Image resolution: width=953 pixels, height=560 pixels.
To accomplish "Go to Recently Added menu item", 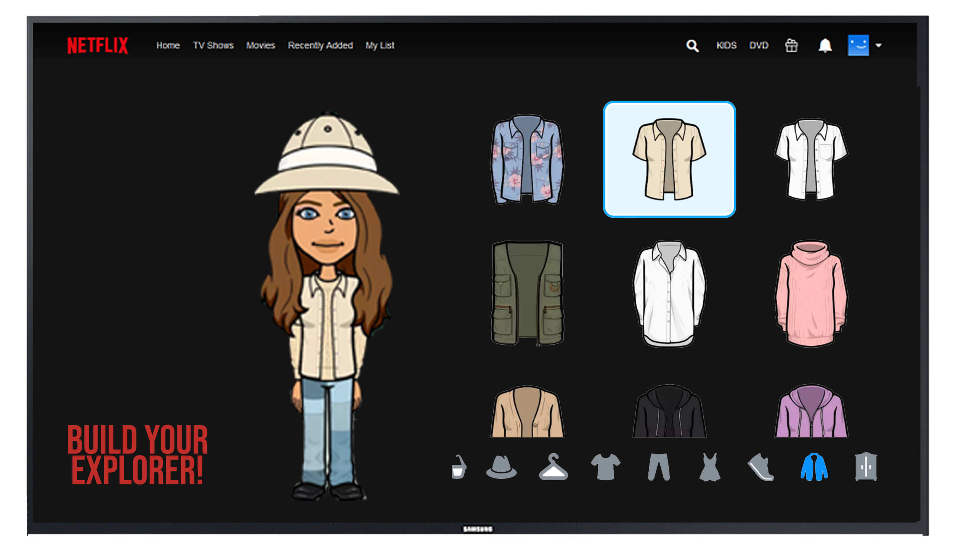I will click(x=320, y=45).
